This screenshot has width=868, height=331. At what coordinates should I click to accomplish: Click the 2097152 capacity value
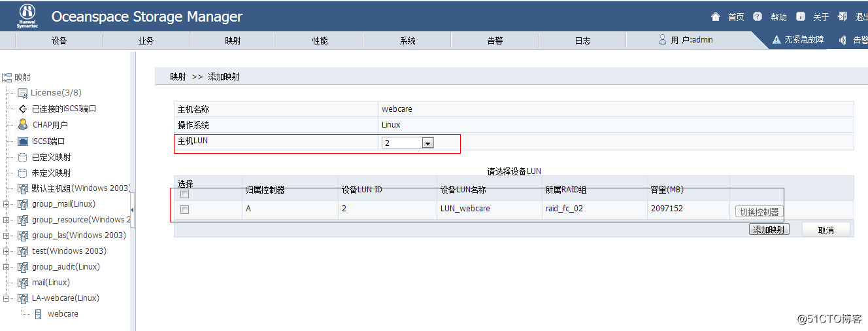point(667,209)
